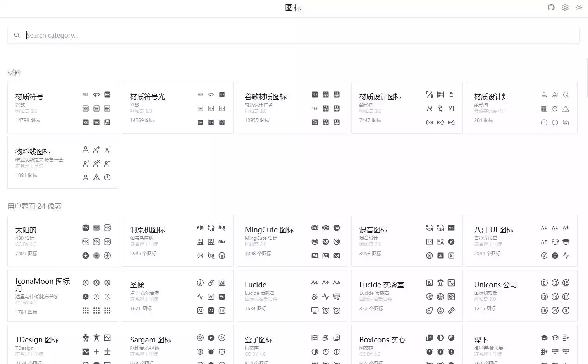This screenshot has height=364, width=588.
Task: Click the "14799 图标" count text
Action: point(28,120)
